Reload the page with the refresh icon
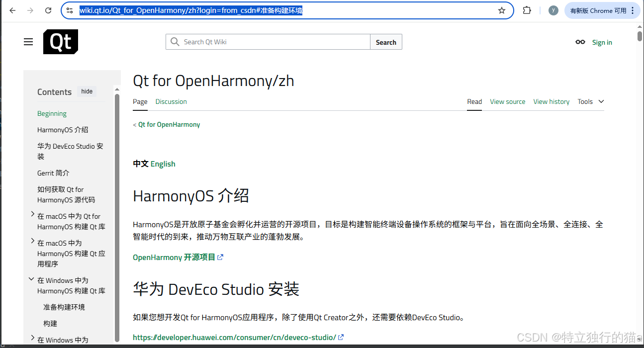The image size is (644, 348). tap(48, 10)
